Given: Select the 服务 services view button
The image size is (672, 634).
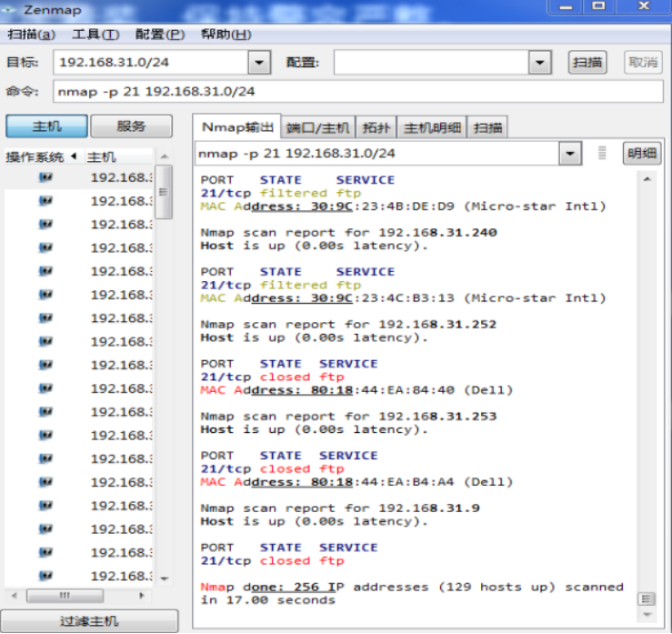Looking at the screenshot, I should [132, 126].
